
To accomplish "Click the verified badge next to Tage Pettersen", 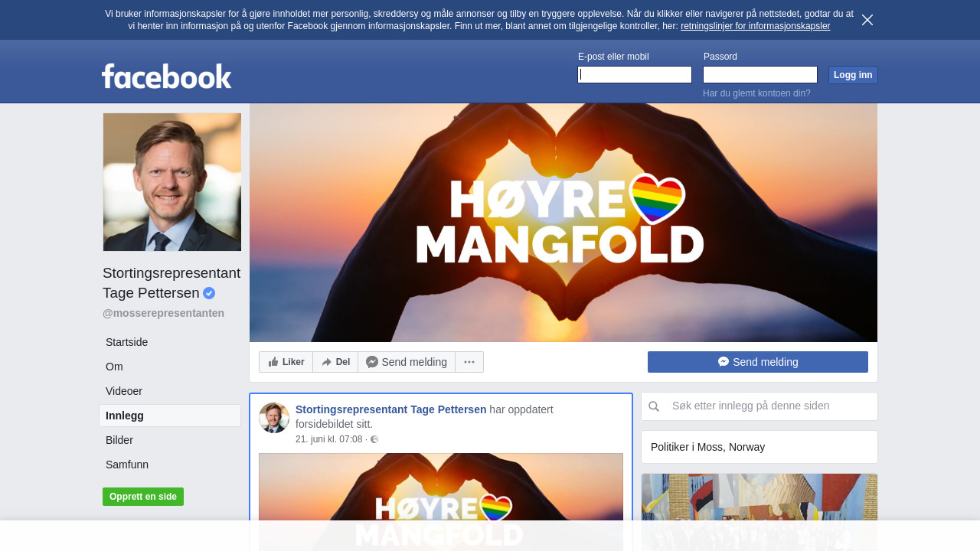I will pos(209,293).
